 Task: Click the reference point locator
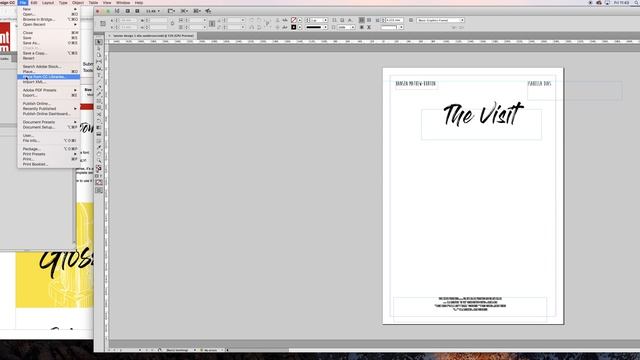(103, 24)
